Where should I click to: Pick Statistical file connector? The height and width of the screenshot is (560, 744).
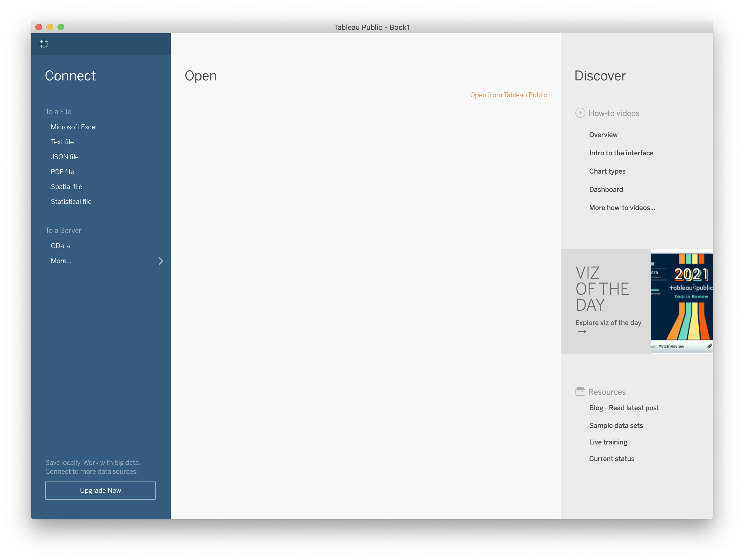pos(71,202)
